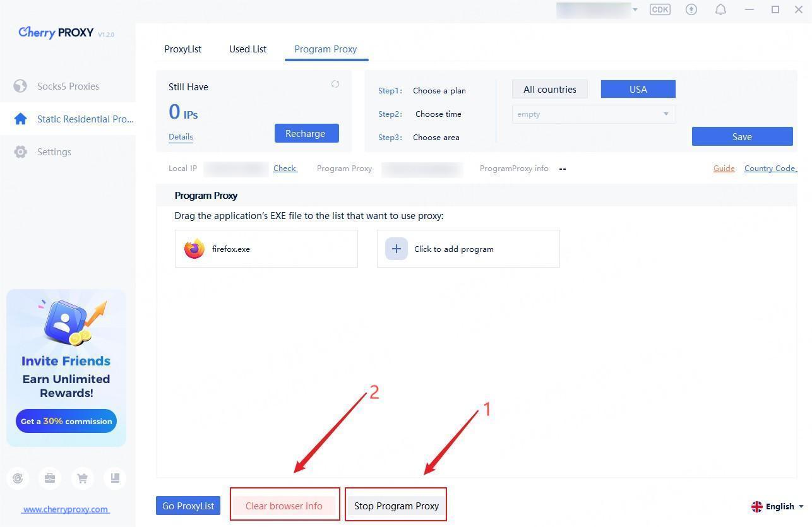The width and height of the screenshot is (812, 527).
Task: Click to add program box
Action: coord(468,249)
